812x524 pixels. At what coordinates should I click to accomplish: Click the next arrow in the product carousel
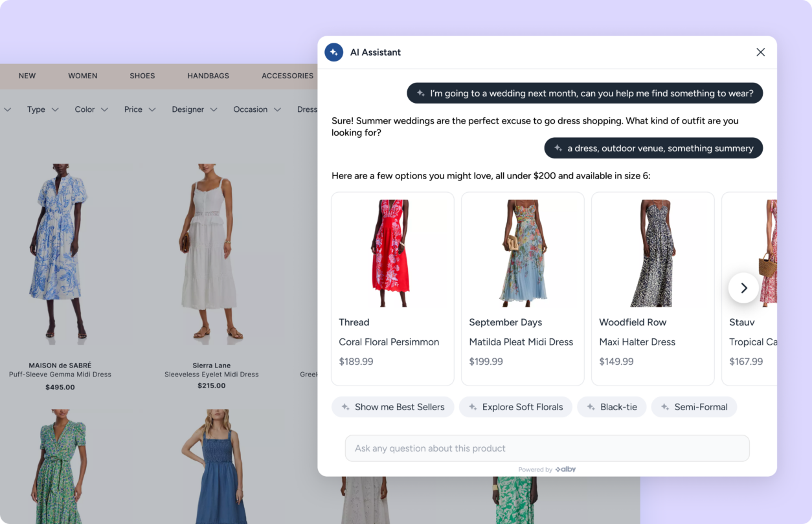point(743,288)
